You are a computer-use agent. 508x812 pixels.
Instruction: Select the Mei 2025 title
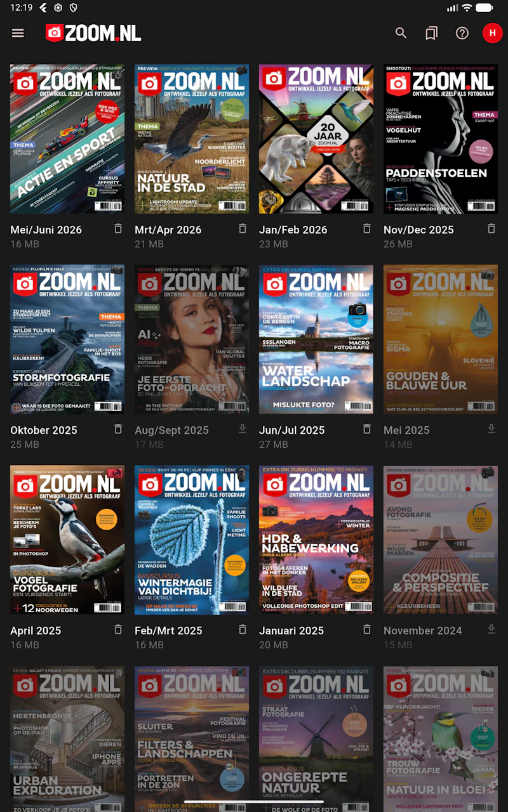point(407,430)
